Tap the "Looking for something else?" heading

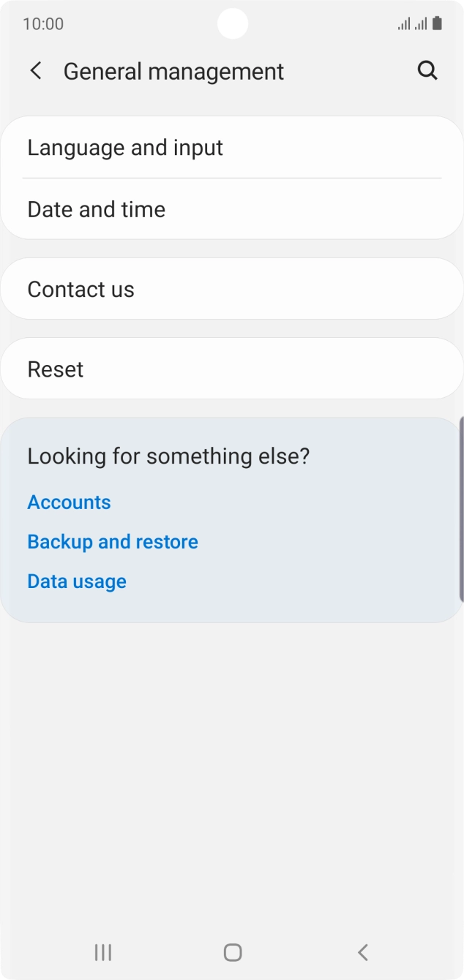point(168,456)
